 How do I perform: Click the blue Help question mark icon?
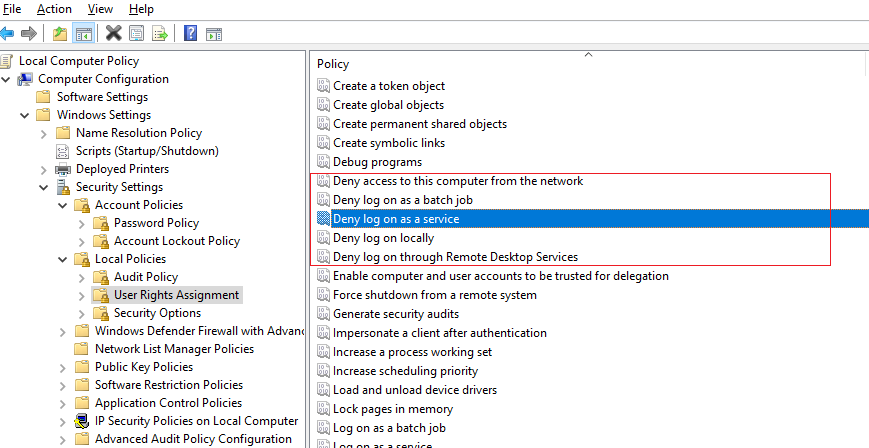pos(190,33)
